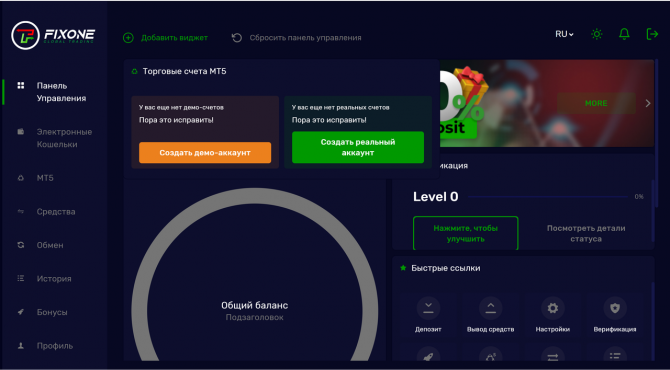Open the Настройки gear quick link
This screenshot has width=670, height=370.
click(x=552, y=308)
